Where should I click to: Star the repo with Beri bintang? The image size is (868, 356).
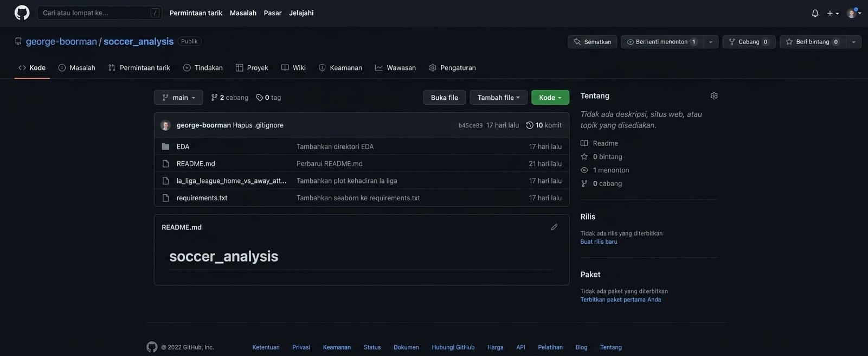(x=812, y=42)
